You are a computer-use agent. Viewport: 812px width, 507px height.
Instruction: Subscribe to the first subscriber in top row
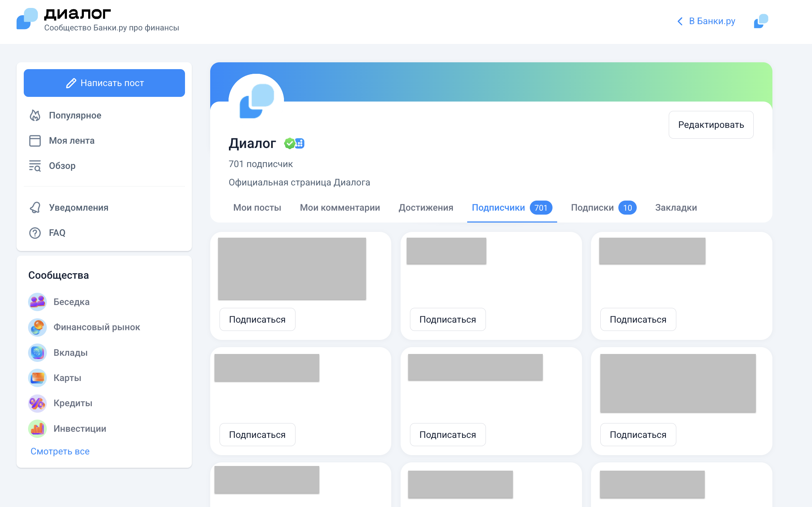(x=257, y=320)
